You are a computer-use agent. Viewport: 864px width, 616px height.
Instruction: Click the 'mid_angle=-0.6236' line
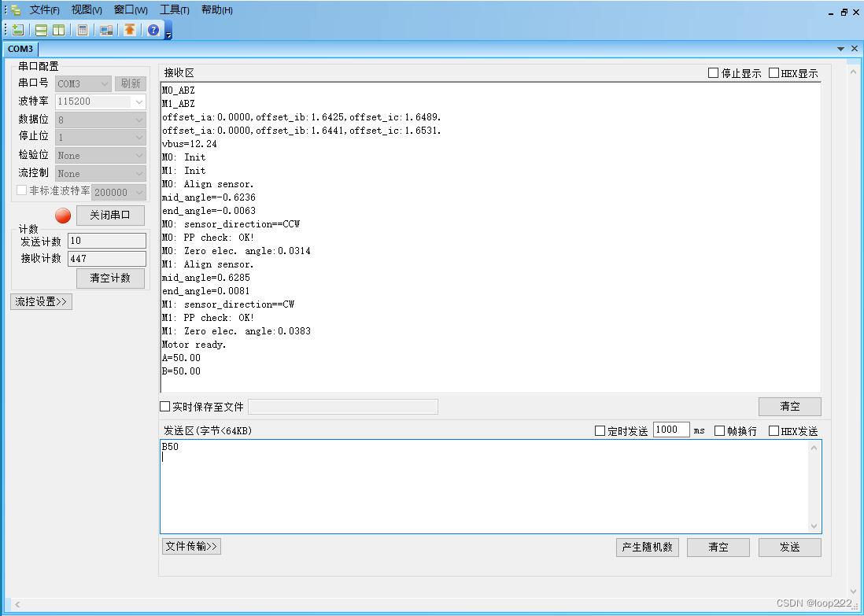(209, 197)
